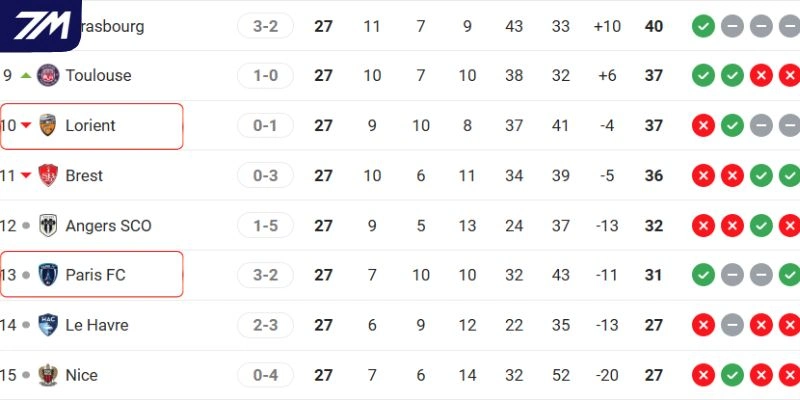The image size is (800, 400).
Task: Open the Lorient 0-1 score result
Action: [265, 125]
